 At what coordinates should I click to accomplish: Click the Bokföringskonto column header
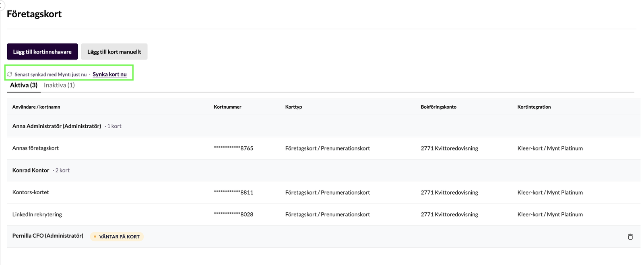coord(438,107)
